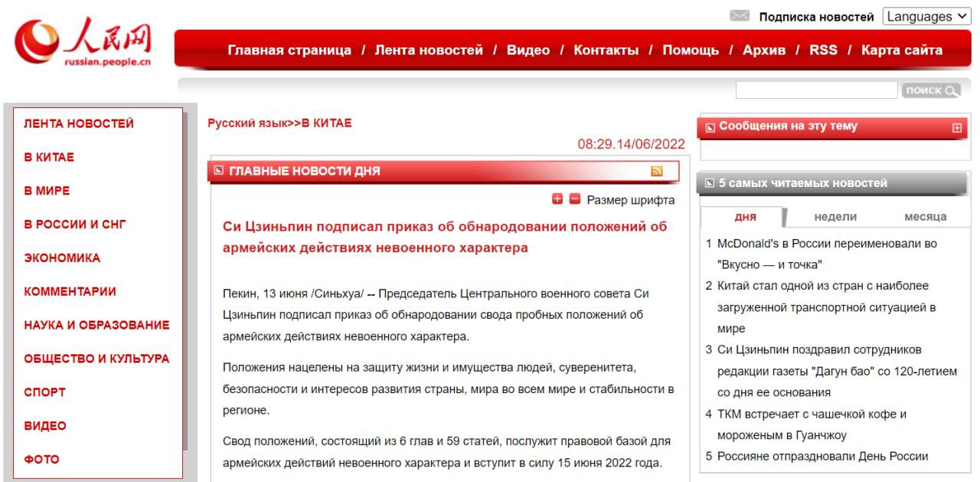Go to ЭКОНОМИКА section in sidebar

[62, 258]
